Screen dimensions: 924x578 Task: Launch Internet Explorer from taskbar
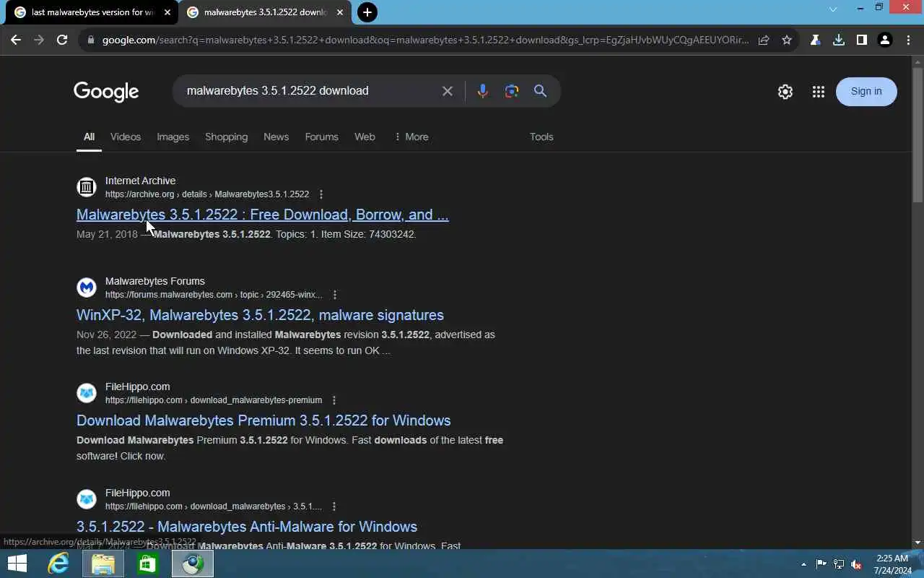tap(58, 564)
